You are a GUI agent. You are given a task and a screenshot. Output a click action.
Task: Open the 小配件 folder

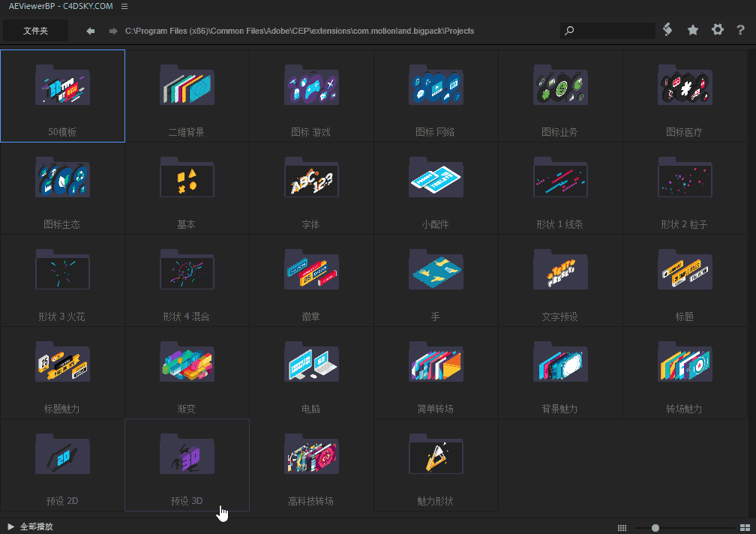436,188
